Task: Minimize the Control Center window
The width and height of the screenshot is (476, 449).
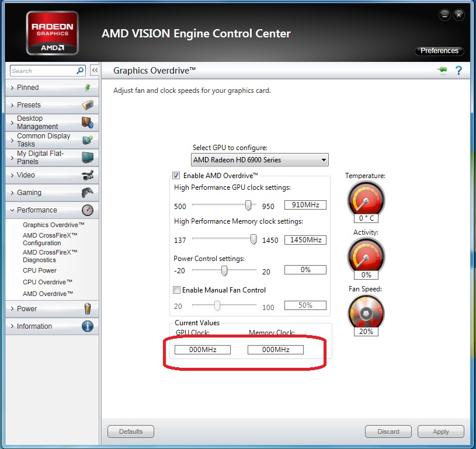Action: [x=444, y=15]
